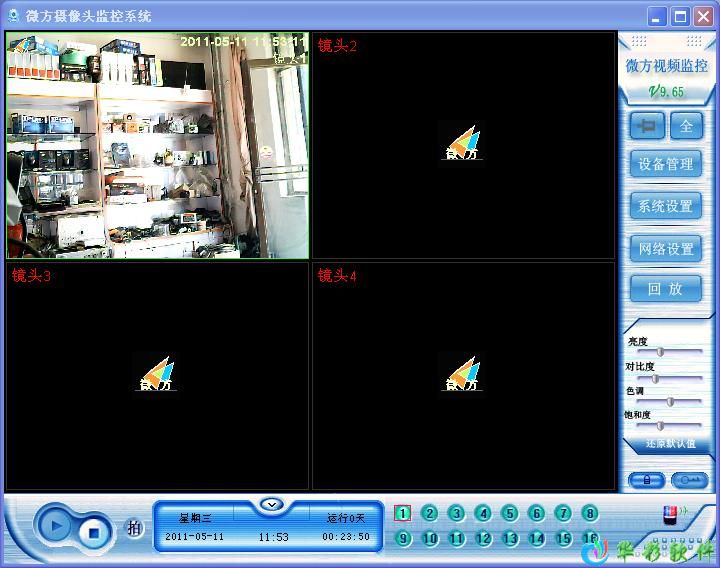The image size is (720, 568).
Task: Select the 镜头1 live camera feed
Action: click(x=157, y=145)
